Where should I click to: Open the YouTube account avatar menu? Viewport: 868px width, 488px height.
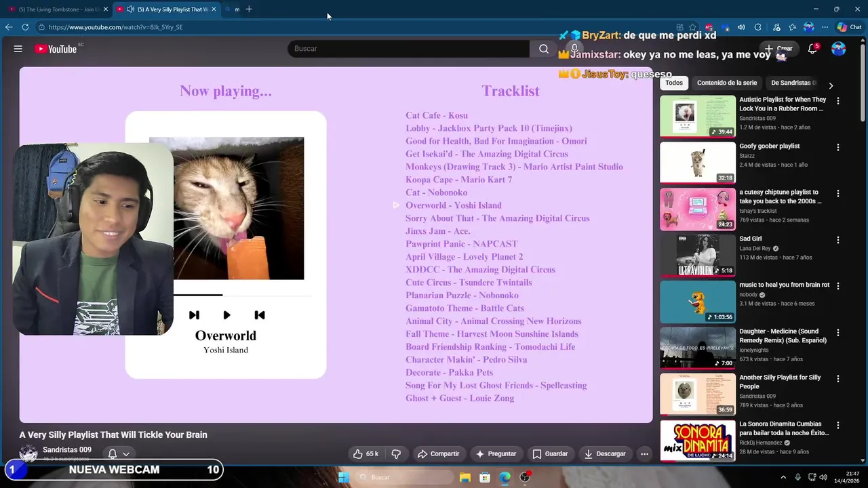(x=839, y=49)
